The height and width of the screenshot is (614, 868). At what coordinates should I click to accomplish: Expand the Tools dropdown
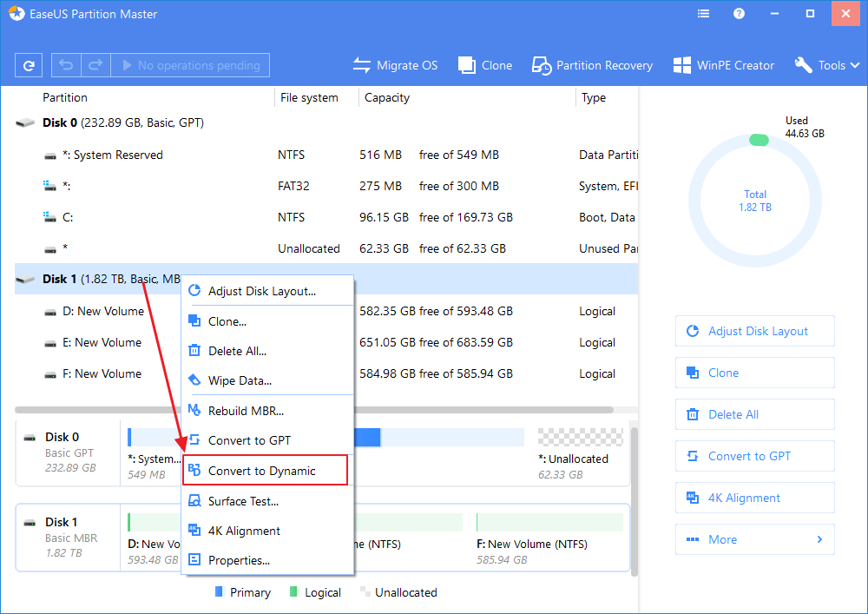[x=827, y=65]
